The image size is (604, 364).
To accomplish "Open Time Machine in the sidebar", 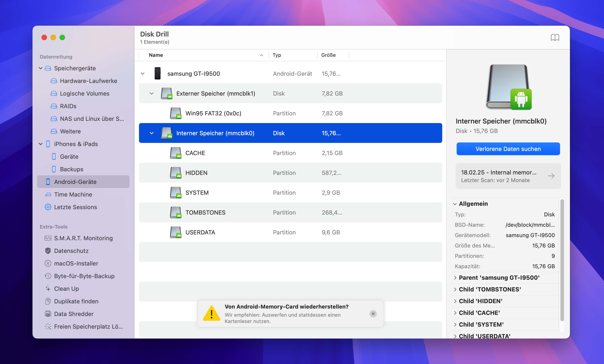I will click(x=83, y=195).
